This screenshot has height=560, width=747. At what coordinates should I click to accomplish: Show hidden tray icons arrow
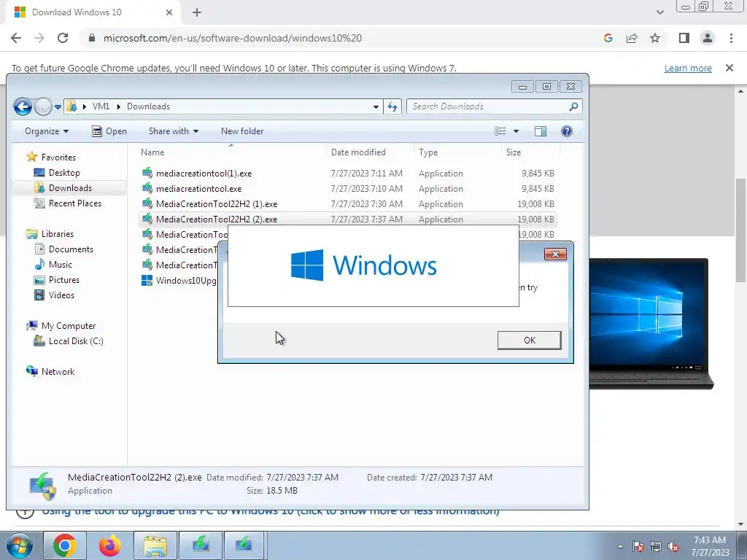[x=620, y=546]
